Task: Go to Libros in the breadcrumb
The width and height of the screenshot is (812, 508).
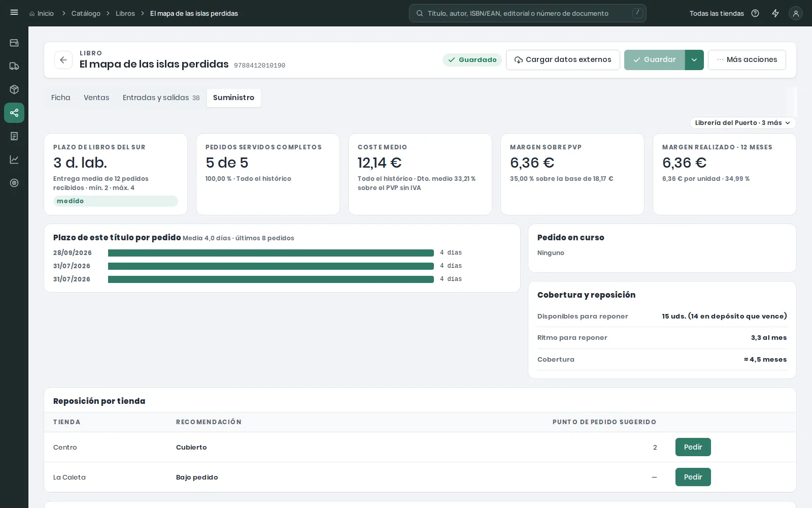Action: click(125, 13)
